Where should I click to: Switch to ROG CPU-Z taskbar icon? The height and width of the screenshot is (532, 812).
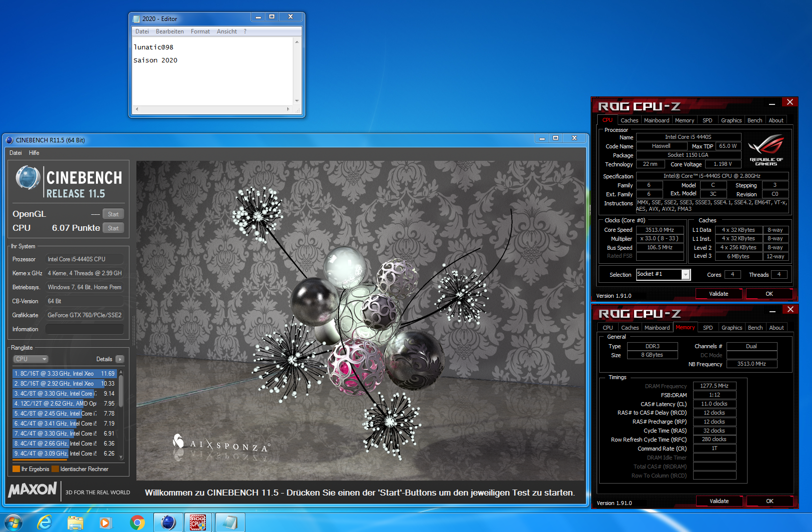click(198, 523)
